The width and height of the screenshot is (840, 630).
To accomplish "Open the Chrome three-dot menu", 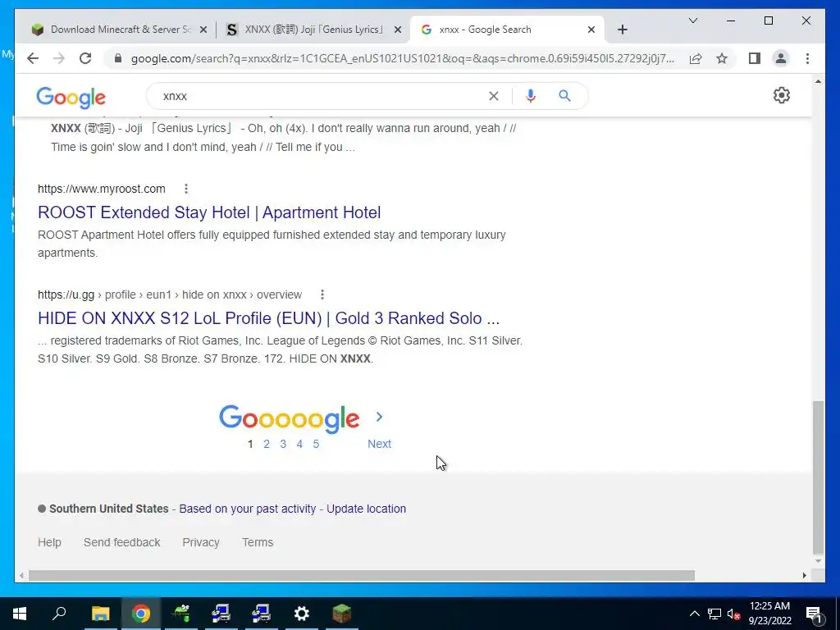I will coord(807,58).
